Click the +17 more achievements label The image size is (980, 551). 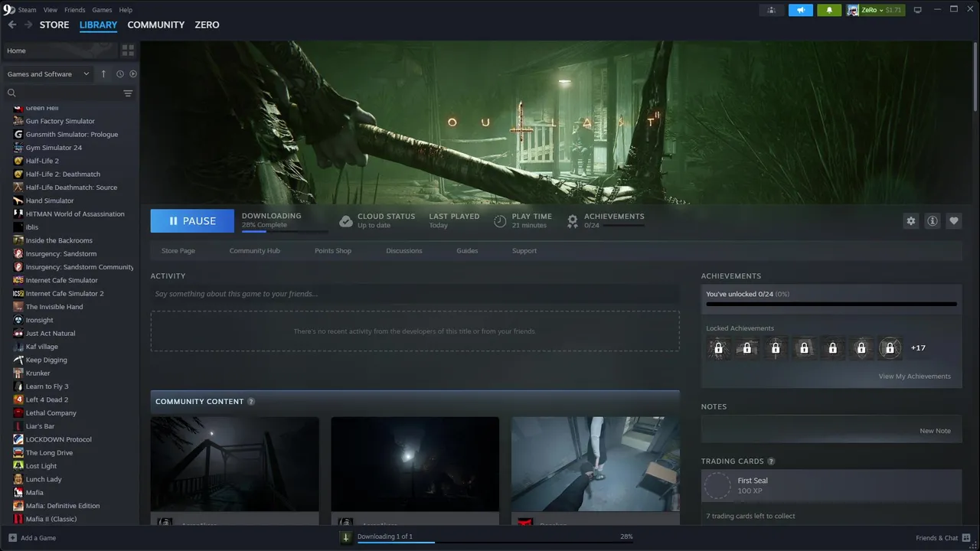(918, 348)
